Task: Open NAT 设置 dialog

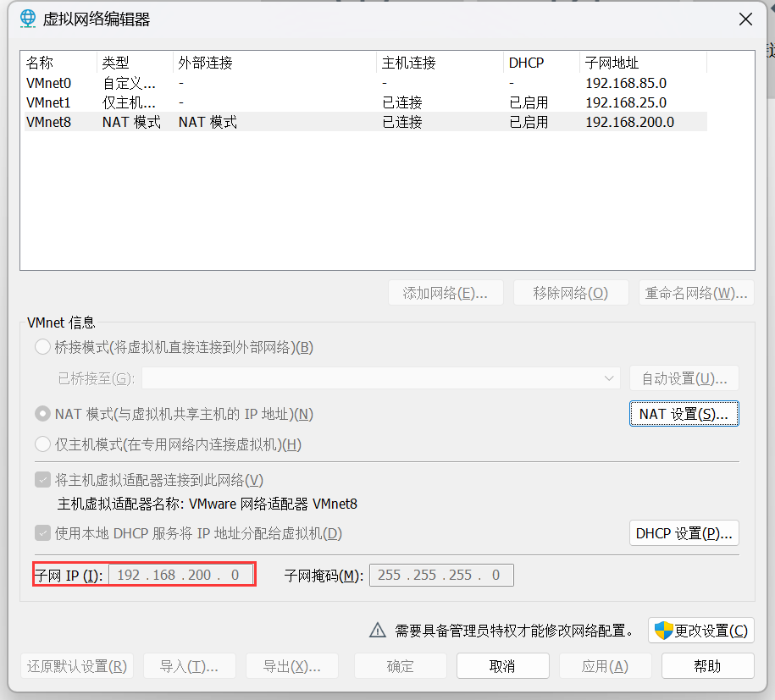Action: click(x=684, y=414)
